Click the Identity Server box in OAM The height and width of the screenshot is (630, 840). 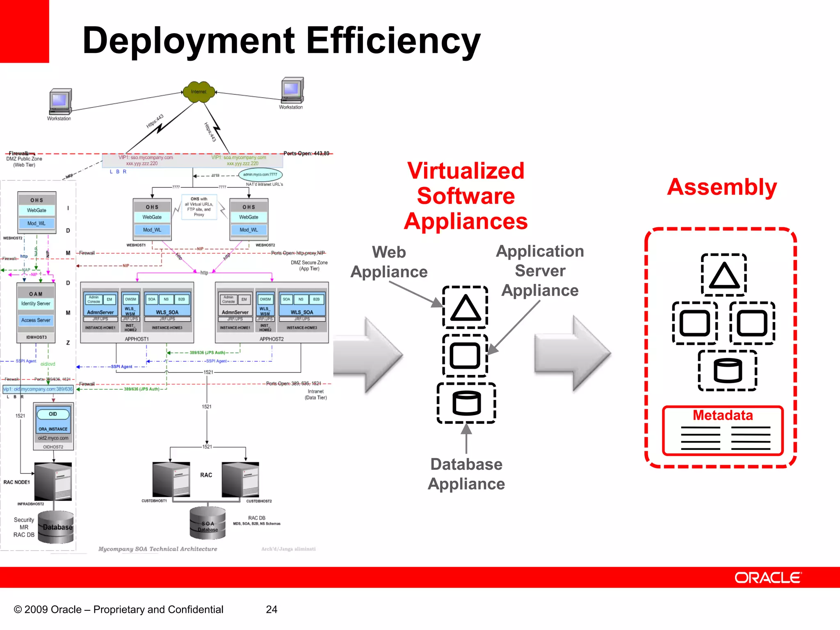36,304
